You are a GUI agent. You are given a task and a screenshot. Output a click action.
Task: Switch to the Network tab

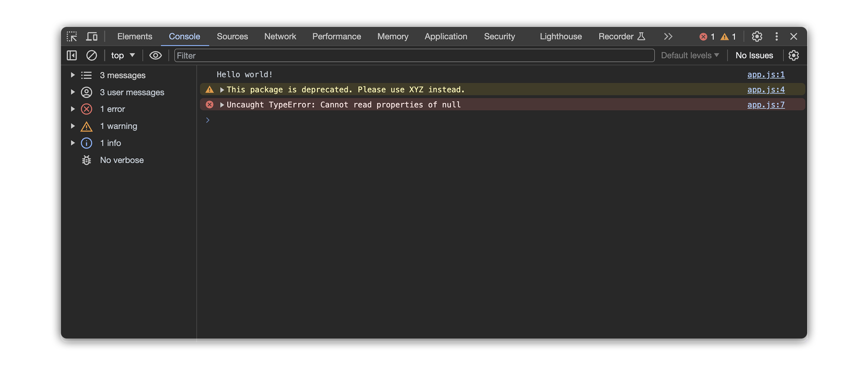pyautogui.click(x=280, y=37)
